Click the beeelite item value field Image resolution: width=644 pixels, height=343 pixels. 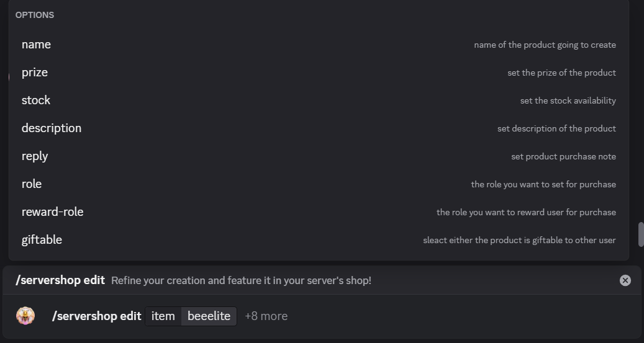click(209, 316)
